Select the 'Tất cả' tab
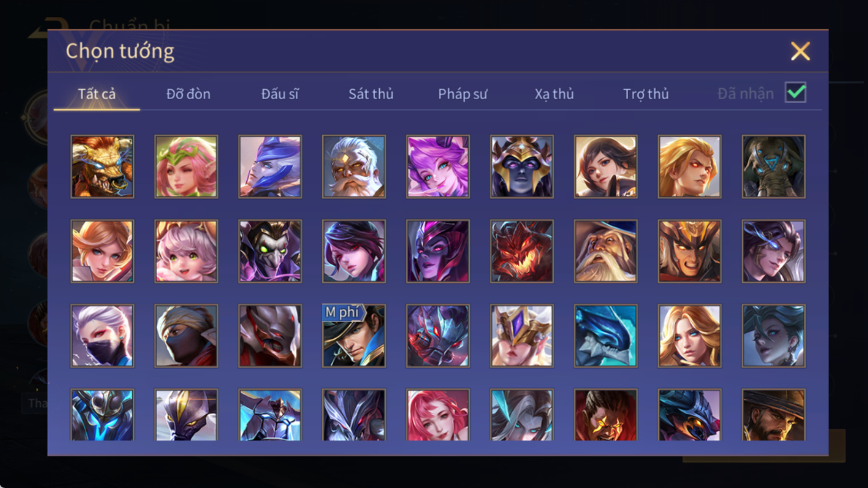868x488 pixels. click(x=97, y=94)
